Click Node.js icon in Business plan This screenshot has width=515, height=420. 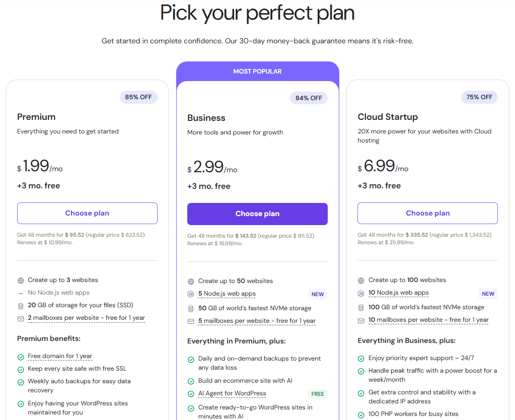(191, 294)
